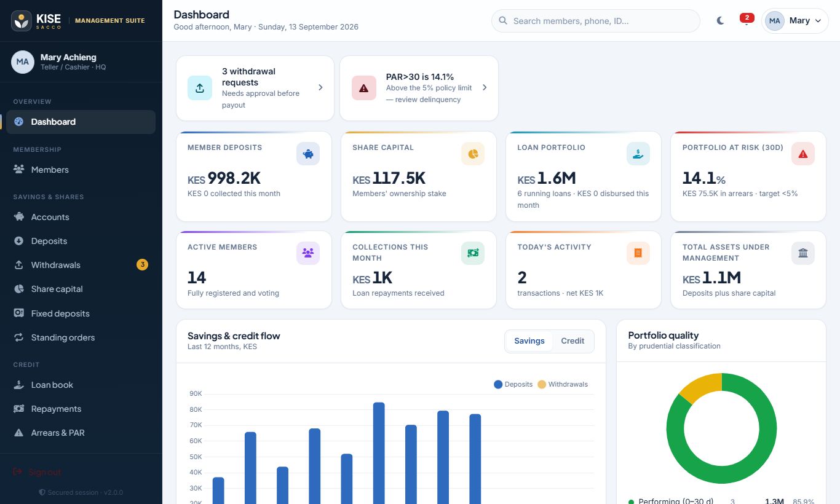Switch chart to Savings tab
The height and width of the screenshot is (504, 840).
pos(529,341)
